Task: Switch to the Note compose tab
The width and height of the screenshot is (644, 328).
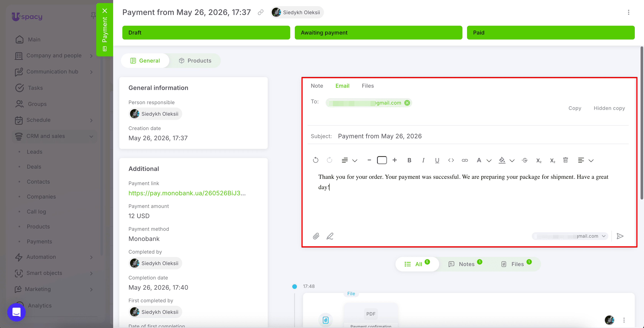Action: [x=317, y=86]
